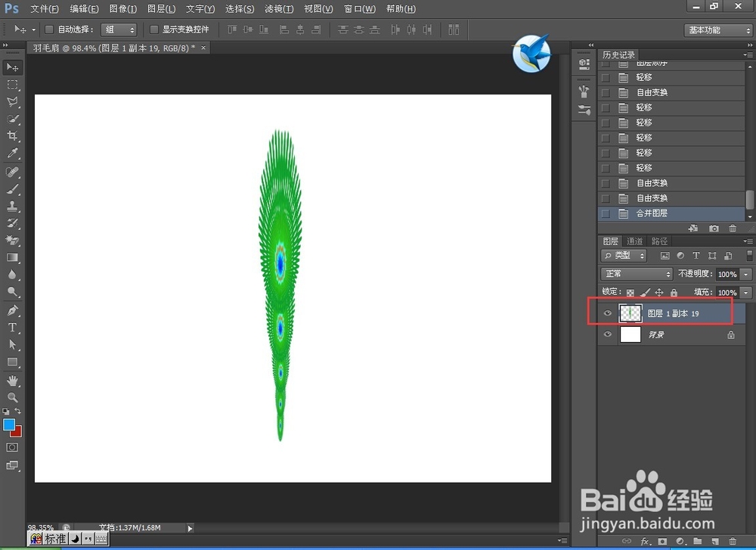The image size is (756, 550).
Task: Select the Eraser tool
Action: point(13,240)
